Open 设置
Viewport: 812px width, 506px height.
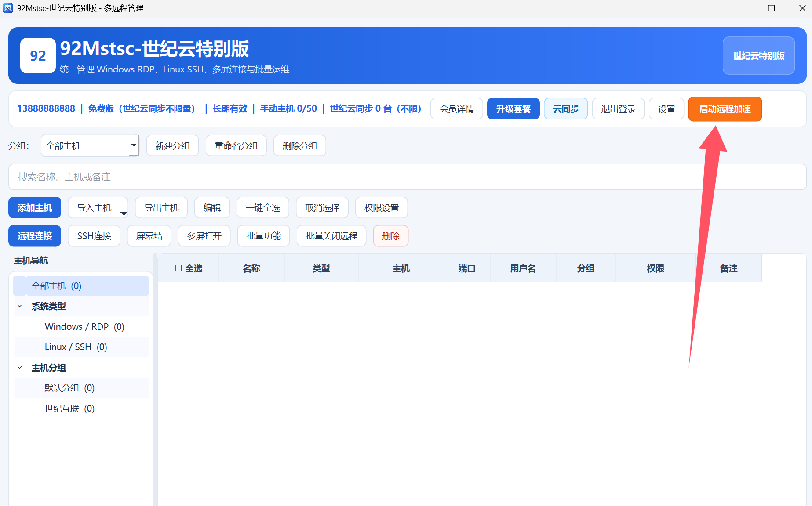(666, 109)
